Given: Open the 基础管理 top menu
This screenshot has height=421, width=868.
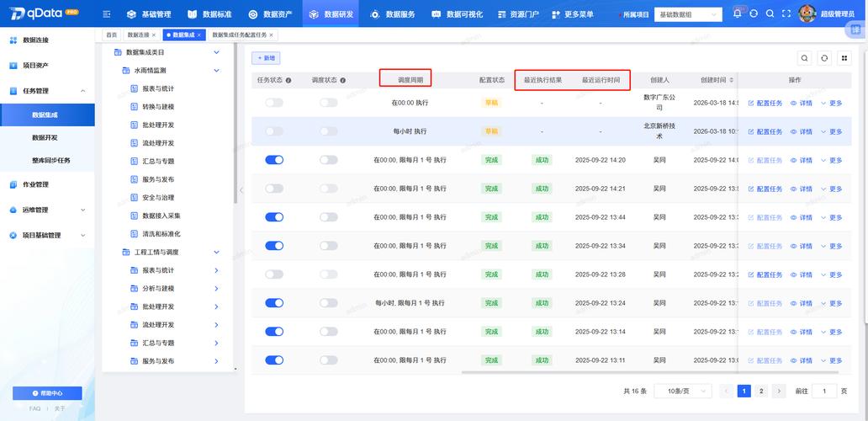Looking at the screenshot, I should pos(149,14).
